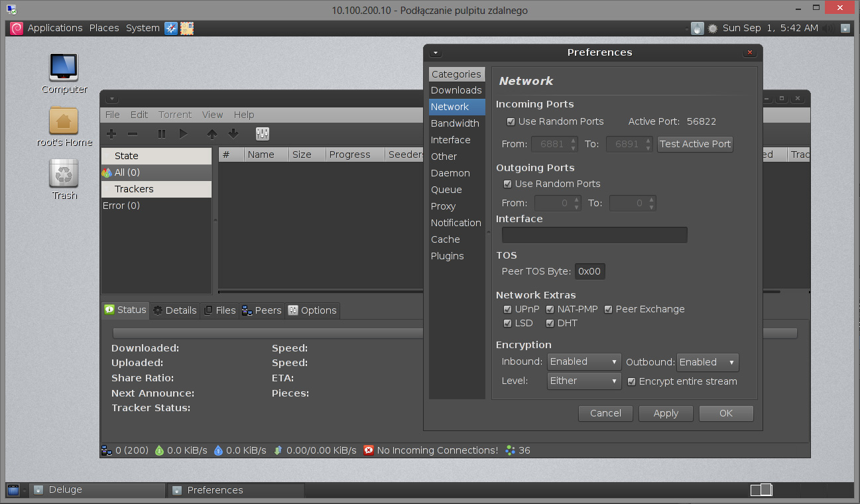860x504 pixels.
Task: Click the DHT nodes status icon
Action: coord(510,450)
